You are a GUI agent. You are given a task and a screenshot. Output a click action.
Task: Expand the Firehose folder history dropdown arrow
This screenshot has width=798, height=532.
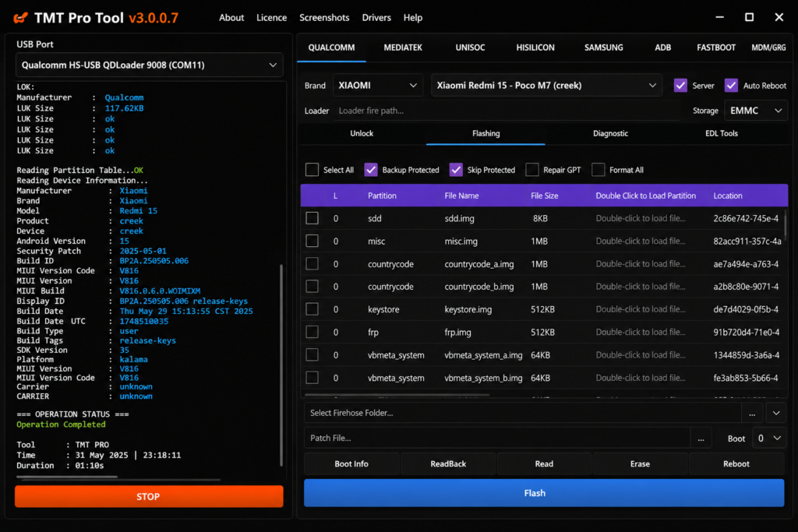pos(775,414)
